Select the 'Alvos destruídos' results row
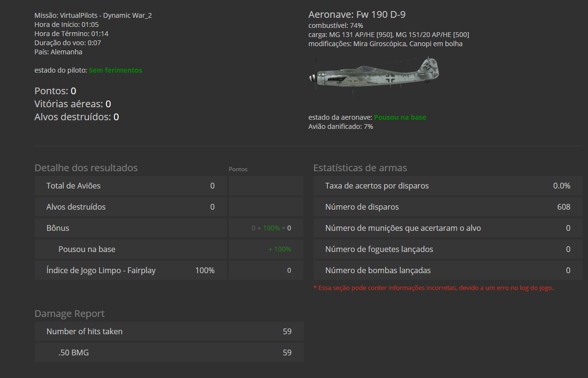 coord(130,207)
